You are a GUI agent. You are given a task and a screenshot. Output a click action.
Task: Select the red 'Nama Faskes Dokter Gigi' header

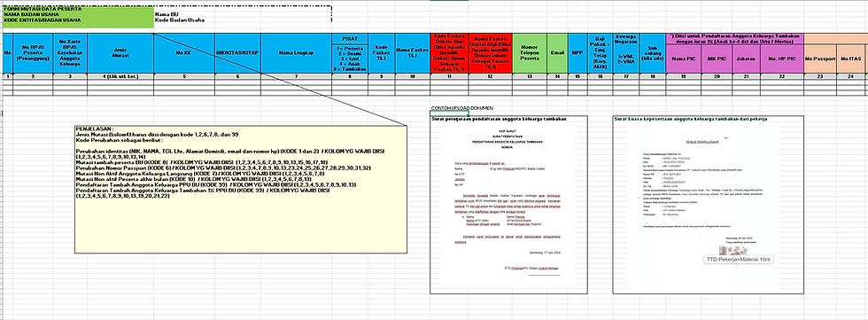pyautogui.click(x=491, y=52)
